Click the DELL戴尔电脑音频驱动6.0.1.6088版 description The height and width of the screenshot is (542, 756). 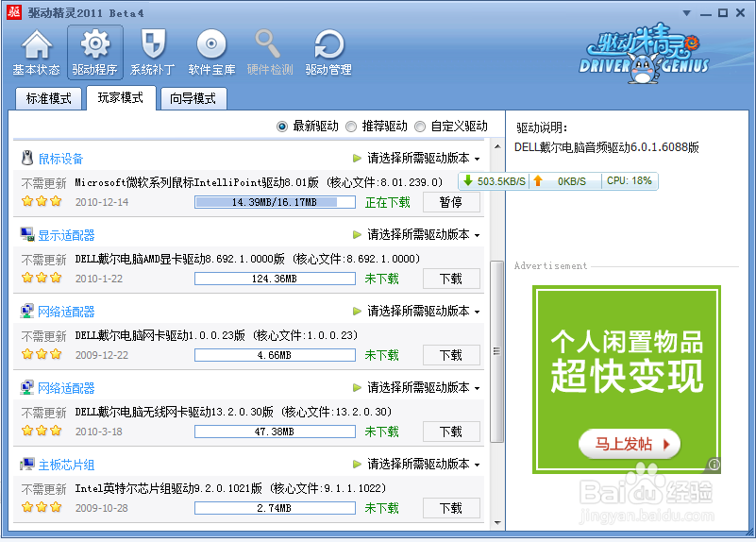607,147
